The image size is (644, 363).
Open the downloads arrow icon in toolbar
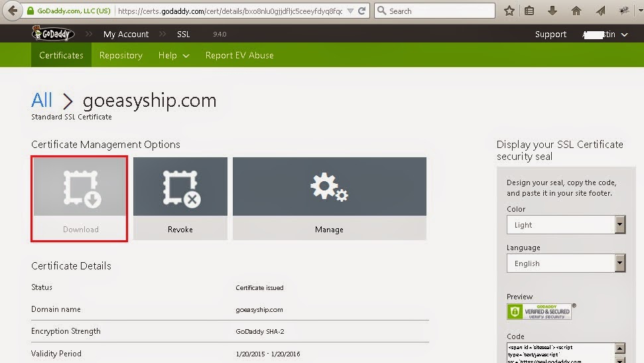click(x=552, y=11)
